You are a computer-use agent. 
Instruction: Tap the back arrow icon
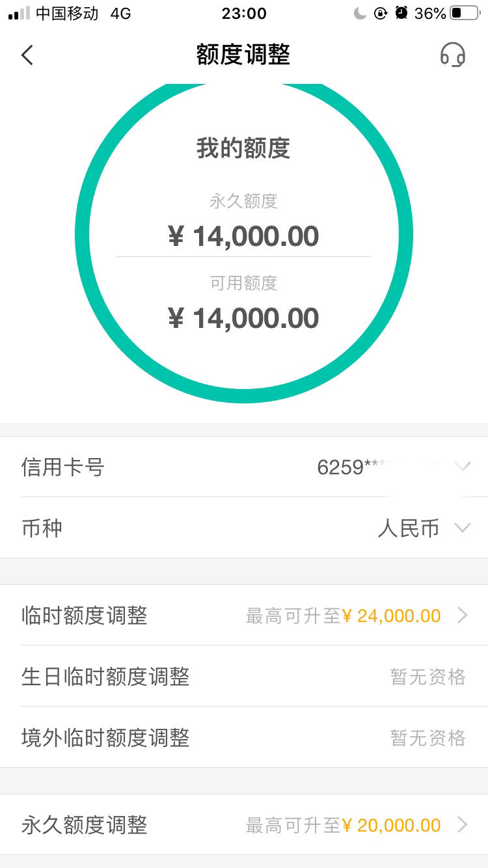27,55
